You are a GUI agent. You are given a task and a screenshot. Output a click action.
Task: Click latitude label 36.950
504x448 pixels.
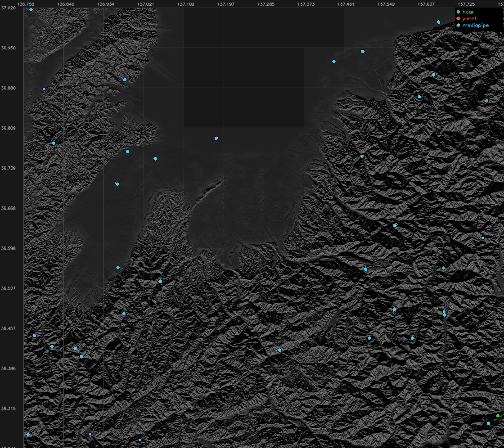tap(8, 48)
